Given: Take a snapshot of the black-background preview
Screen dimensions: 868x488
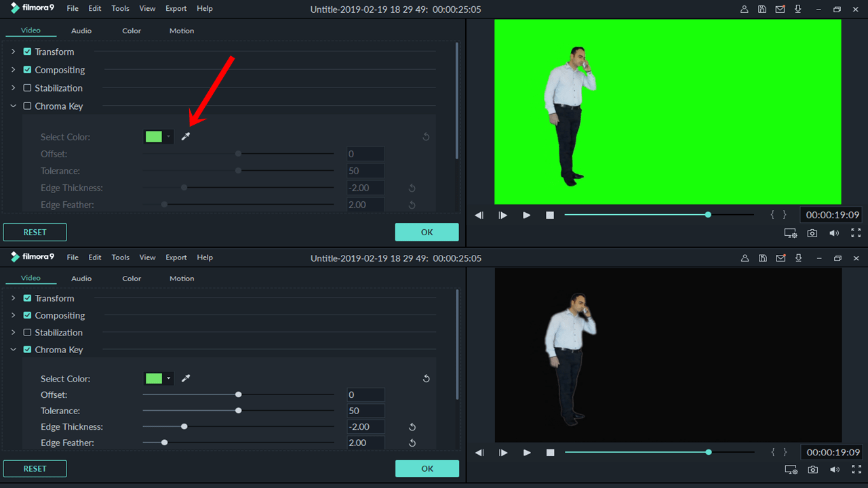Looking at the screenshot, I should tap(812, 470).
